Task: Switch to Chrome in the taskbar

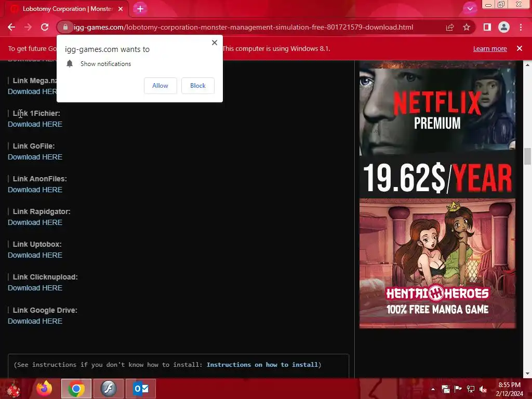Action: click(76, 389)
